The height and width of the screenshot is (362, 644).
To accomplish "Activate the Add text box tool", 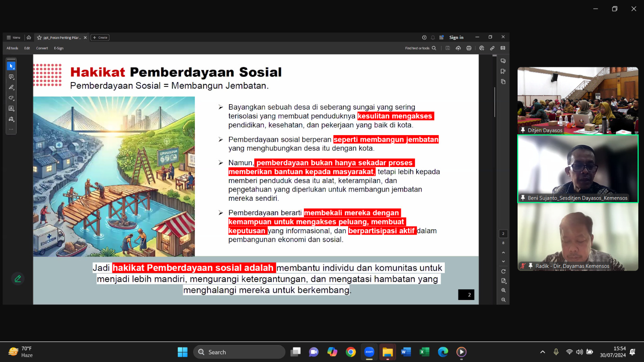I will (x=11, y=109).
